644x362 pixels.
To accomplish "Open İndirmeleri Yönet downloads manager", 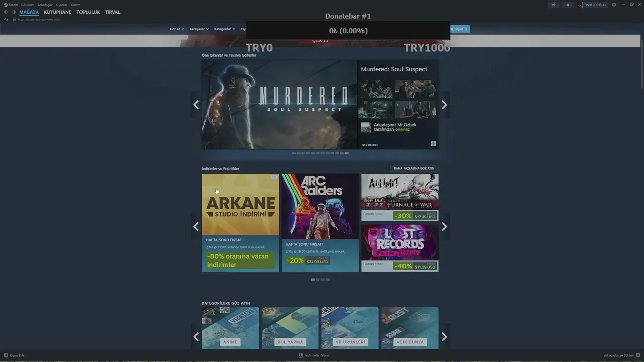I will click(x=314, y=355).
